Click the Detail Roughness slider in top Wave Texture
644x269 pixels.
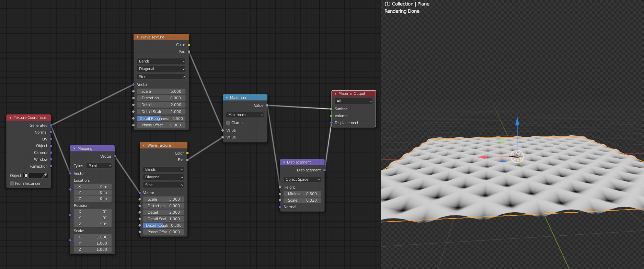click(x=161, y=119)
